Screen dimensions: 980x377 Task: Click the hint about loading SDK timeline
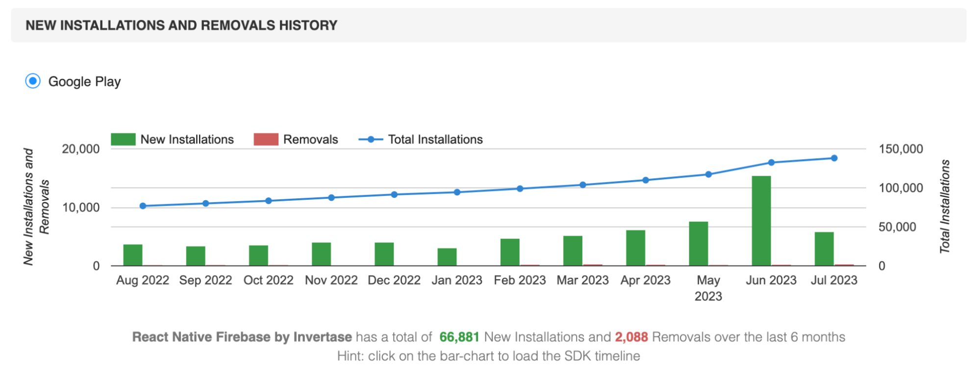click(488, 356)
